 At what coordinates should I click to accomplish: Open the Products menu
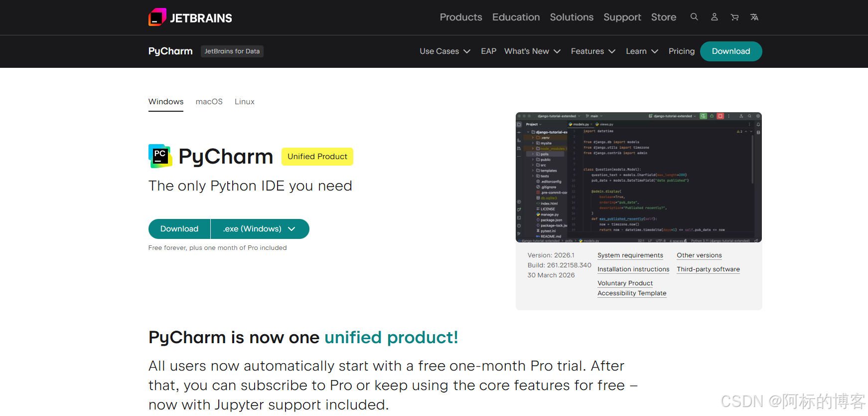461,17
